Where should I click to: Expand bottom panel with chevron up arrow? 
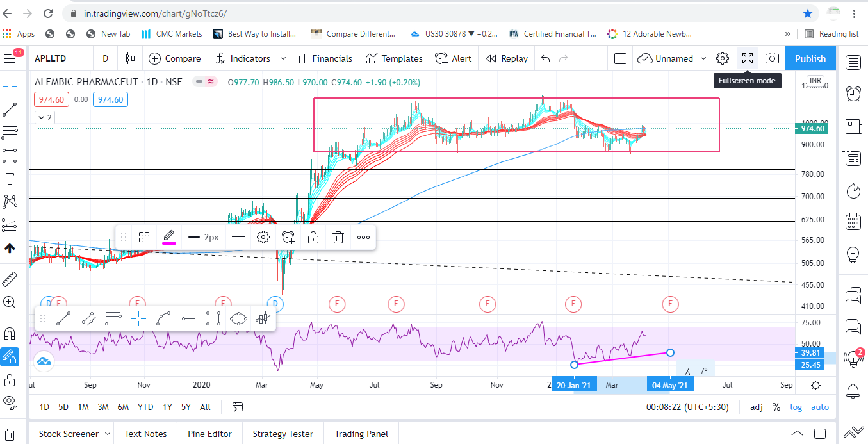coord(797,432)
